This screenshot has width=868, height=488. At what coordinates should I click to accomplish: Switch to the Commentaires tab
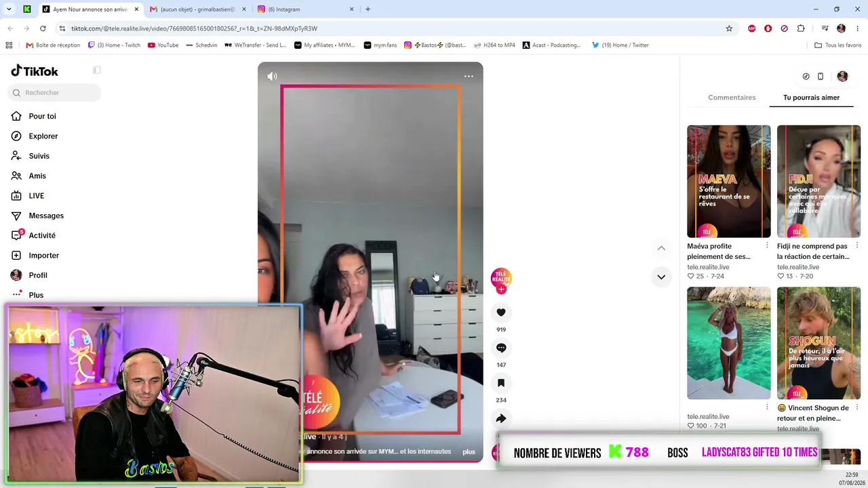(732, 98)
